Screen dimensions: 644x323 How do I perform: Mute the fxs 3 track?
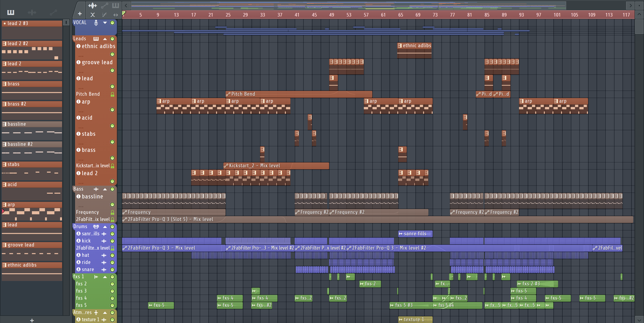pos(112,291)
